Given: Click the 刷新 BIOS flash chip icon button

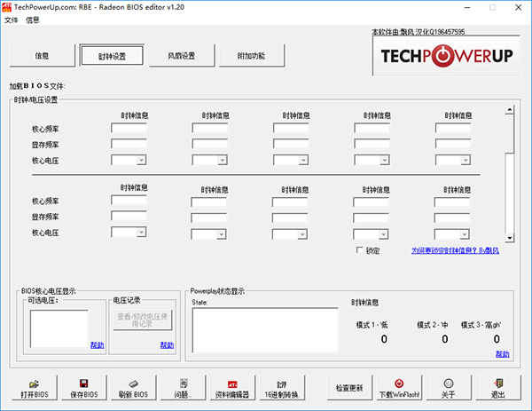Looking at the screenshot, I should coord(133,388).
